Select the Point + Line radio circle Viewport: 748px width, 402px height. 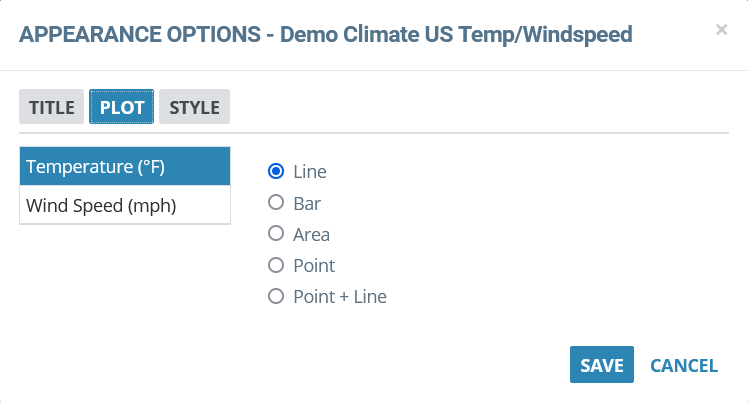tap(276, 296)
